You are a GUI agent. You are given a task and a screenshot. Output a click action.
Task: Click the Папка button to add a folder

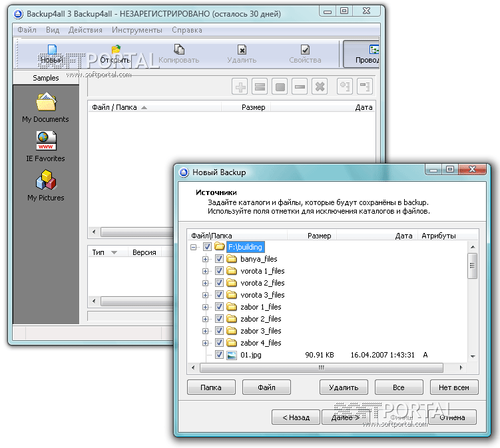(x=211, y=387)
